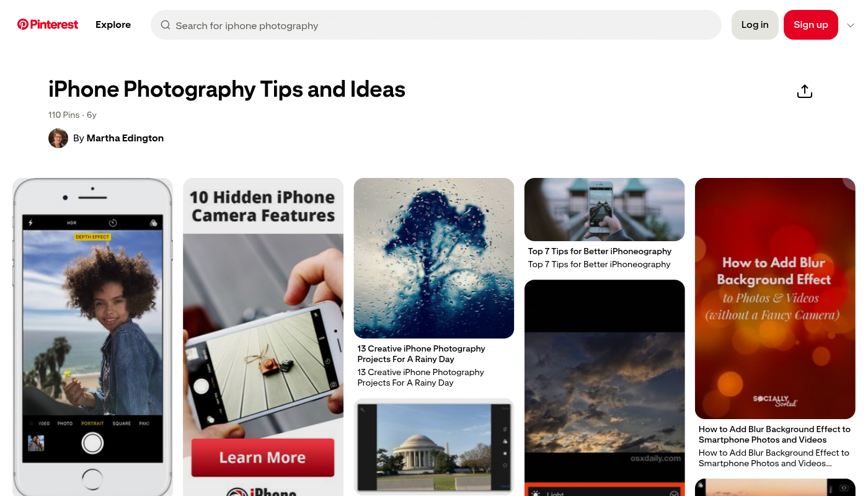Open the Top 7 Tips for Better iPhoneography link
The image size is (868, 496).
point(600,251)
